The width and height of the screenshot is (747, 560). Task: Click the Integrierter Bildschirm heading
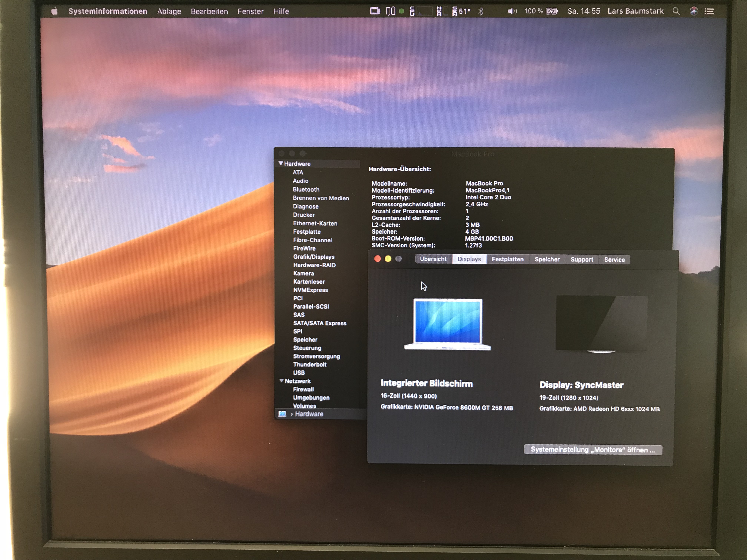point(426,384)
